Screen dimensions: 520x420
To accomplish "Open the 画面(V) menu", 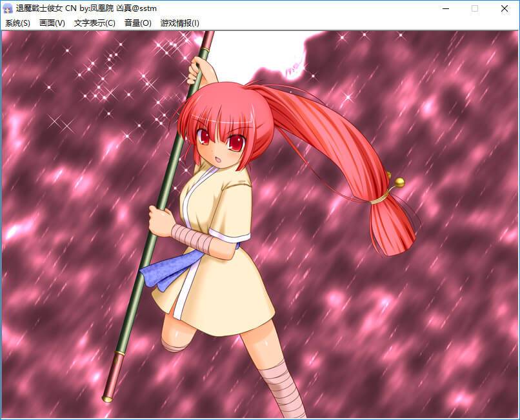I will [52, 23].
